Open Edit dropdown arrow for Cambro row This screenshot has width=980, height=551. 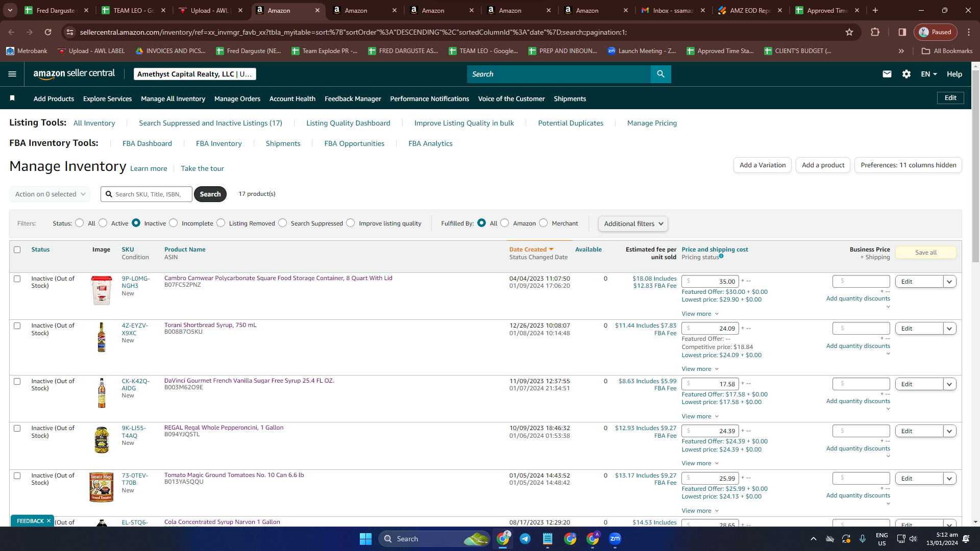(x=949, y=282)
